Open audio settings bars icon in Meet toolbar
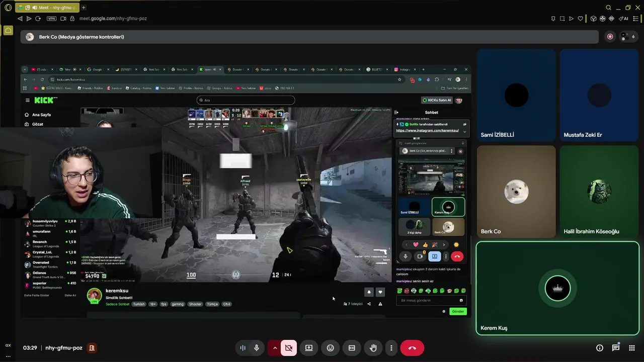Screen dimensions: 644x362 coord(243,348)
